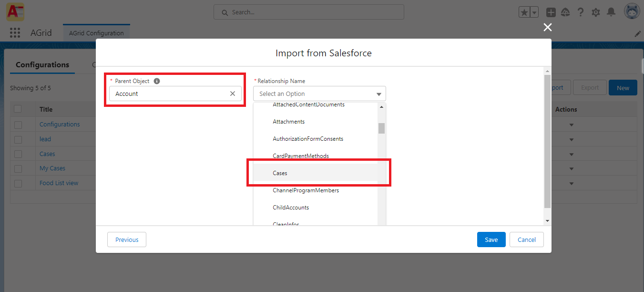The width and height of the screenshot is (644, 292).
Task: Click the dropdown list scrollbar thumb
Action: (x=381, y=128)
